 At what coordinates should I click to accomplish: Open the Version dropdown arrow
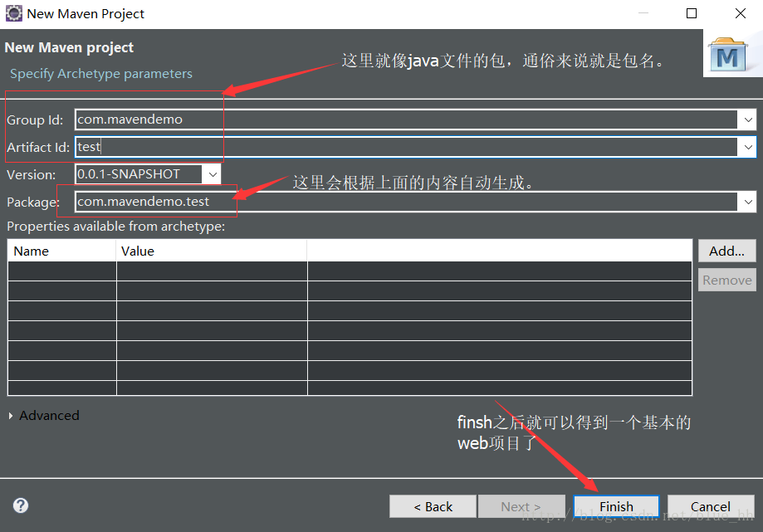213,174
